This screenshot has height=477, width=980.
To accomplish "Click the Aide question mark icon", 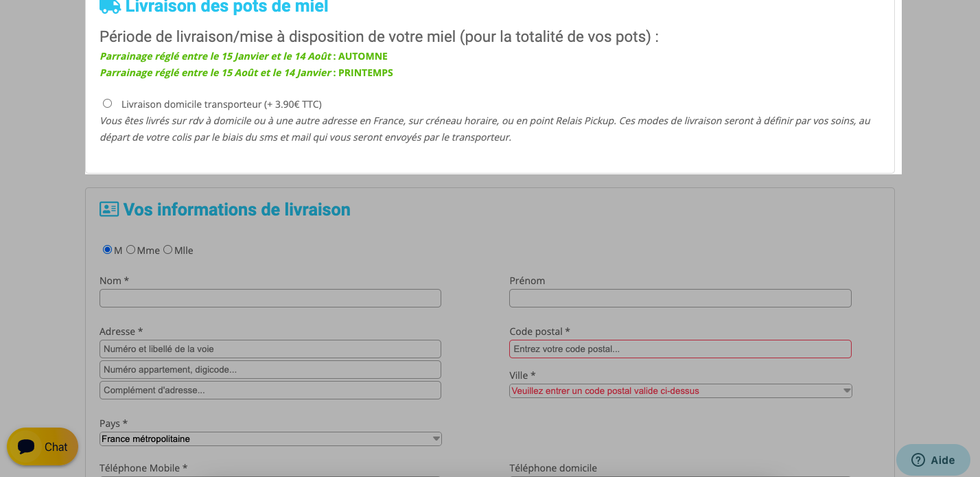I will 918,460.
